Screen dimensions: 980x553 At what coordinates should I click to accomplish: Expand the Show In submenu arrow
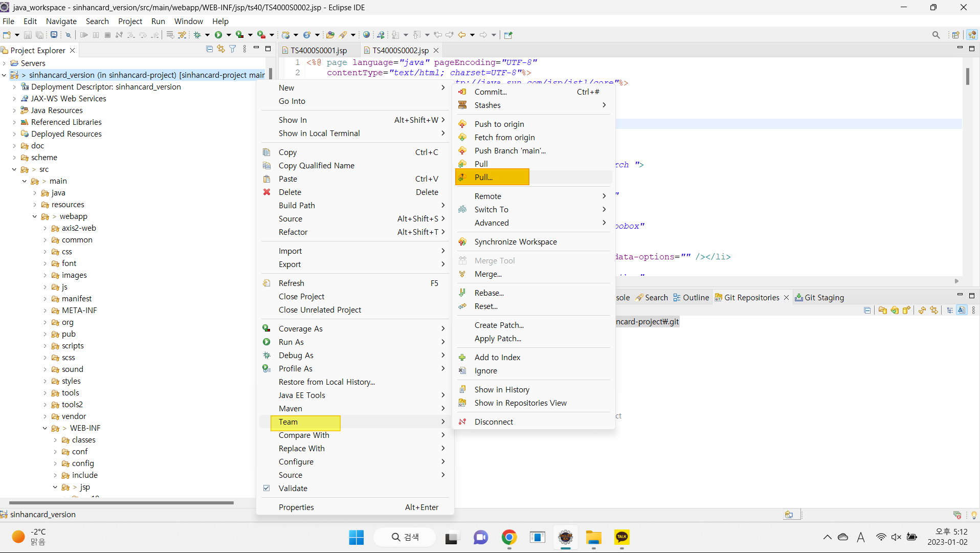443,120
